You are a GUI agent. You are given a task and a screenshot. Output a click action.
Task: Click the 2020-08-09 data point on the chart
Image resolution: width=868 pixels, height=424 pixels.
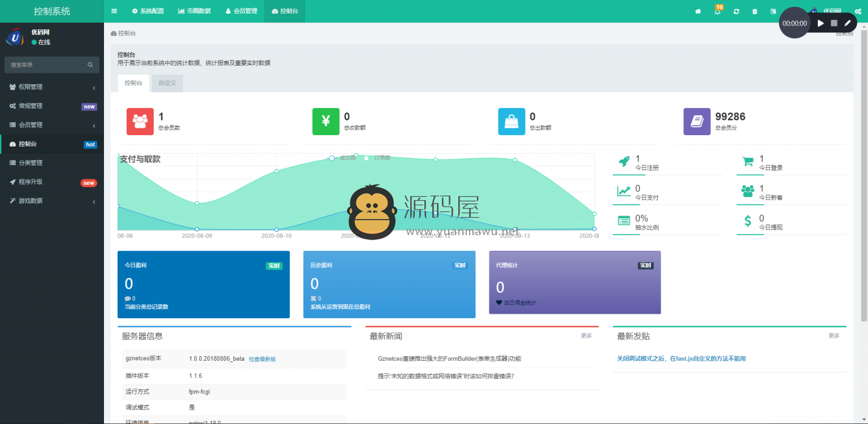coord(197,203)
